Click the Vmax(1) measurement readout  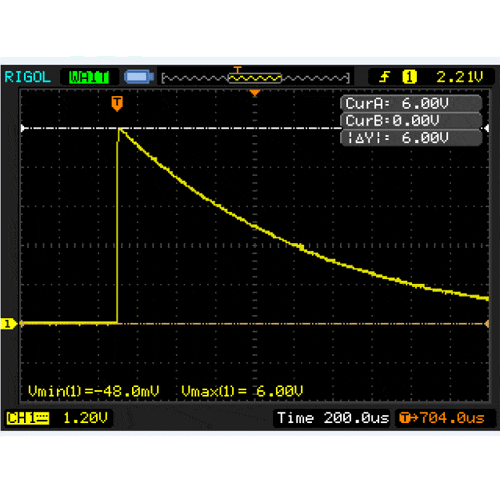tap(242, 391)
